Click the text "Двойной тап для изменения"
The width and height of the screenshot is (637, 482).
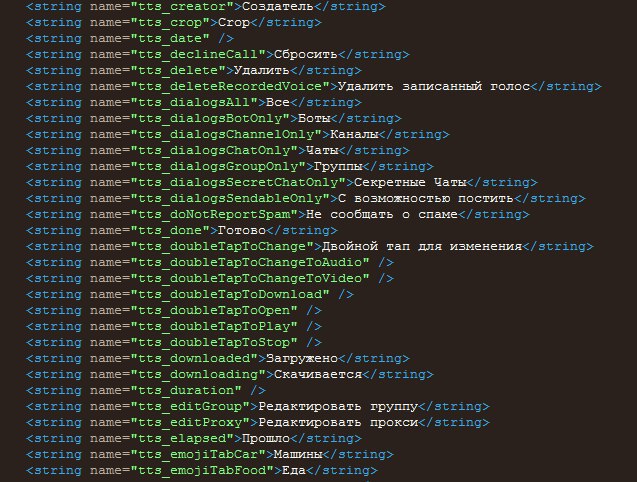point(422,247)
